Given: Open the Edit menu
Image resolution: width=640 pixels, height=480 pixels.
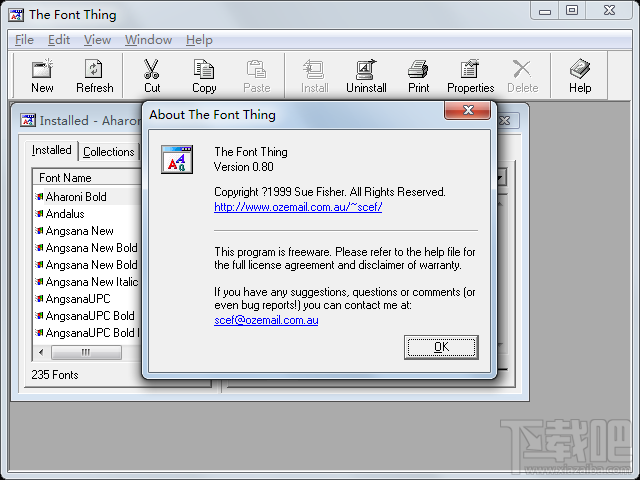Looking at the screenshot, I should (59, 40).
